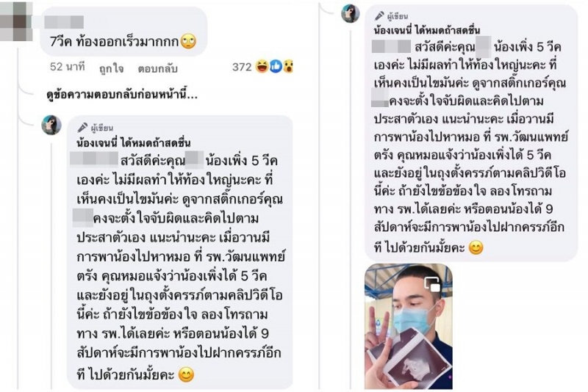
Task: Click the multi-photo album icon on the selfie
Action: coord(432,284)
